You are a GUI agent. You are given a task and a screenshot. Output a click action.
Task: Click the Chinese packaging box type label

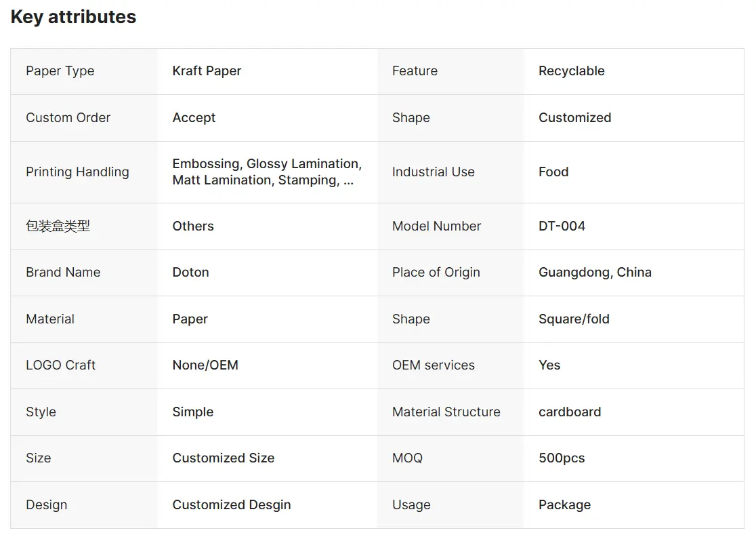point(58,226)
